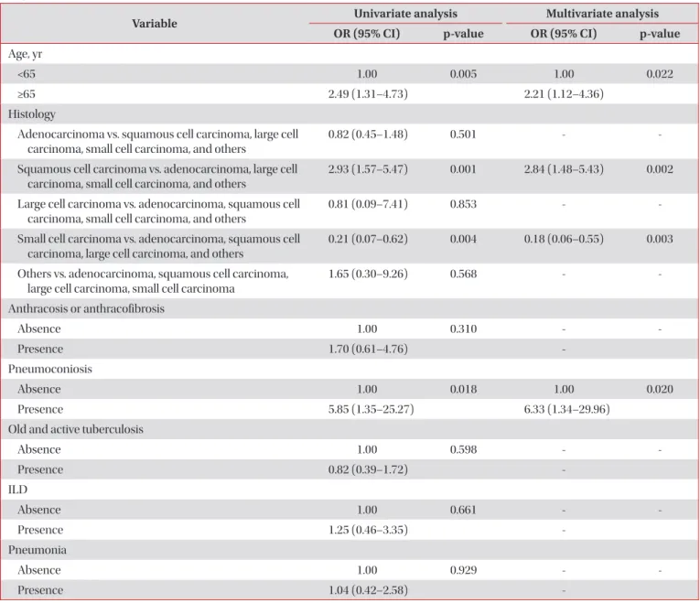Screen dimensions: 700x603
Task: Click the "ILD" section label
Action: click(18, 490)
